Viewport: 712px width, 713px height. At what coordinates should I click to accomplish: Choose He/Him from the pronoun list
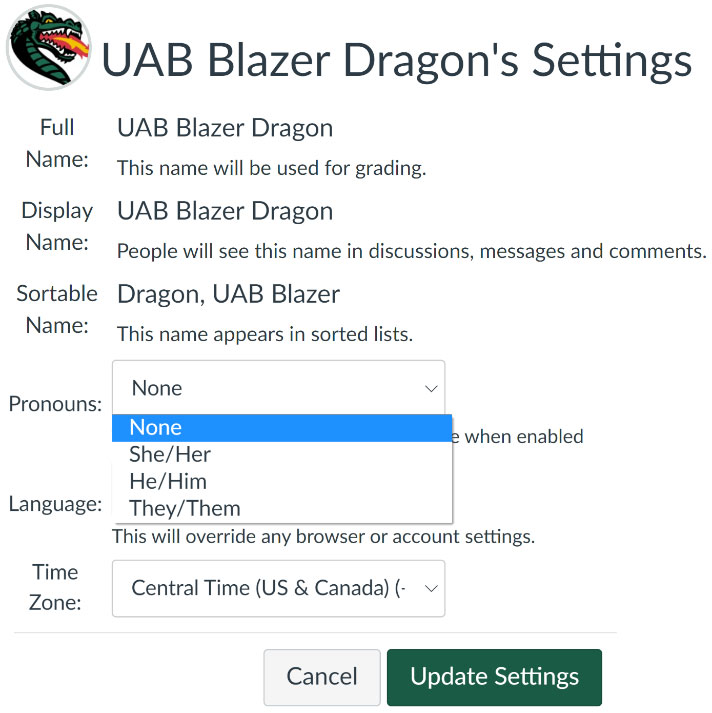pyautogui.click(x=281, y=481)
